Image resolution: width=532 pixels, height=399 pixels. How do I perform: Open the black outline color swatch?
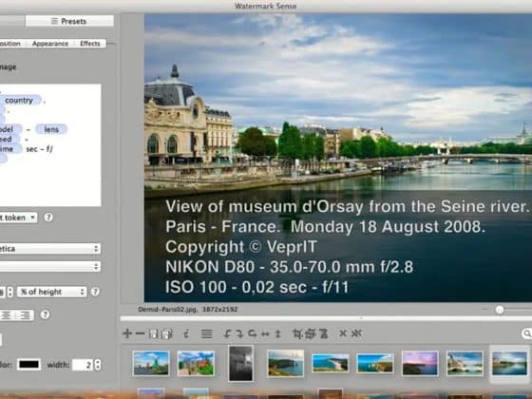(28, 365)
